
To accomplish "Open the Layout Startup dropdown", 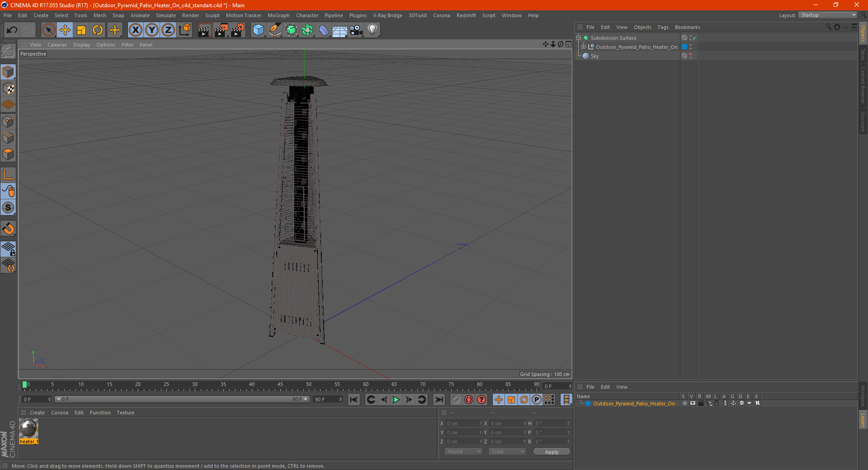I will tap(828, 15).
